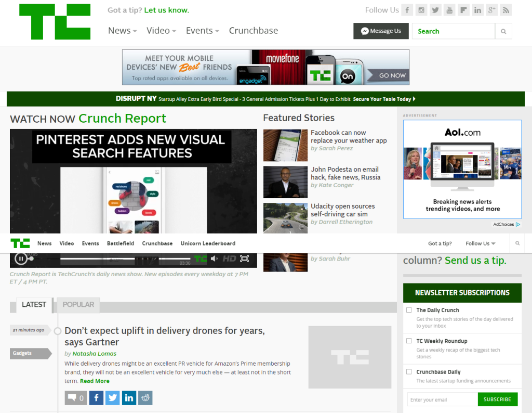Image resolution: width=532 pixels, height=413 pixels.
Task: Open Twitter icon in Follow Us row
Action: coord(435,10)
